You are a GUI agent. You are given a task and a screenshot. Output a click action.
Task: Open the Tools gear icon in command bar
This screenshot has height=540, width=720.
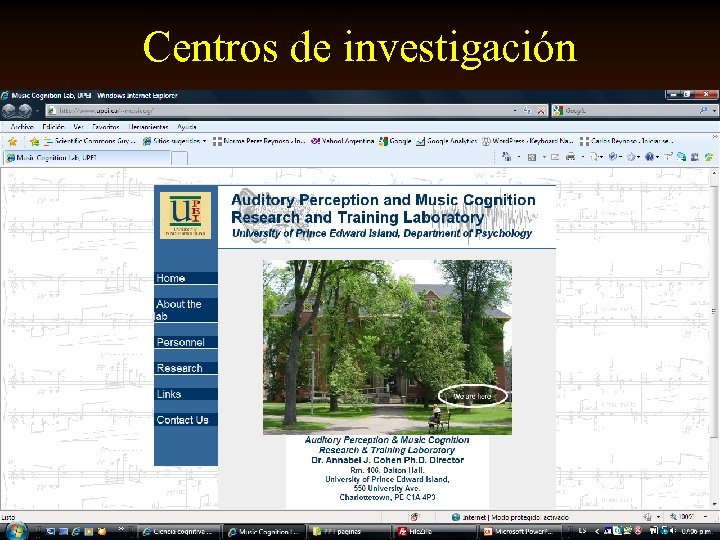click(x=631, y=157)
